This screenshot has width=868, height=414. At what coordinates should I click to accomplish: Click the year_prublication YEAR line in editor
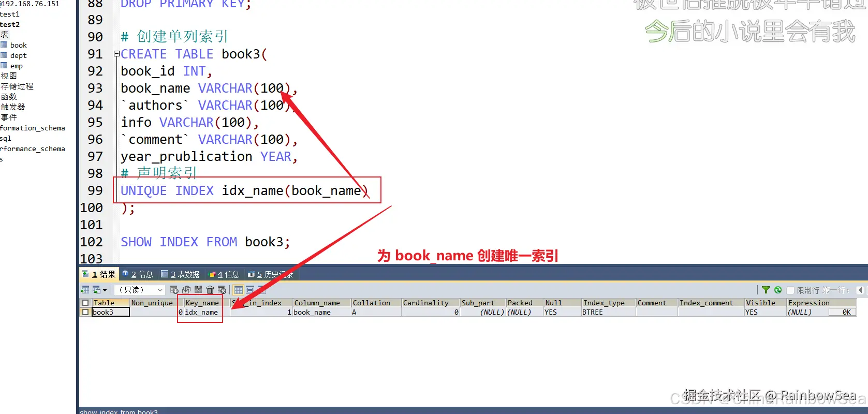209,156
